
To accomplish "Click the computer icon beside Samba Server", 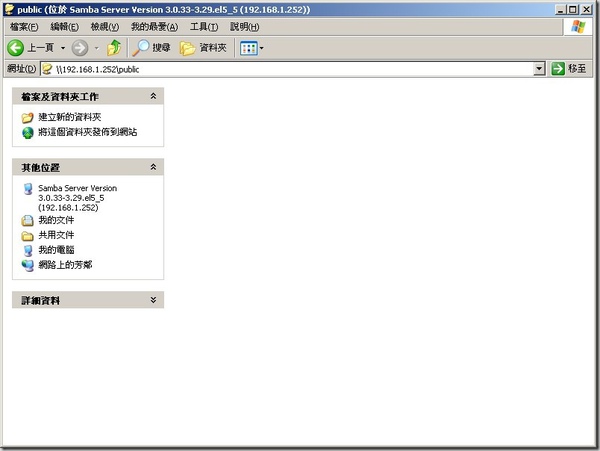I will [x=28, y=189].
